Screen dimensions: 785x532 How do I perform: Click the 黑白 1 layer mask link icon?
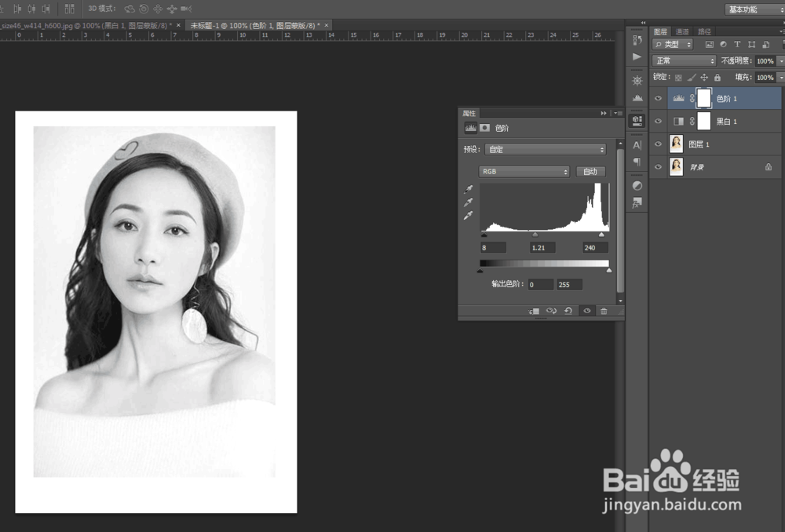click(x=692, y=121)
